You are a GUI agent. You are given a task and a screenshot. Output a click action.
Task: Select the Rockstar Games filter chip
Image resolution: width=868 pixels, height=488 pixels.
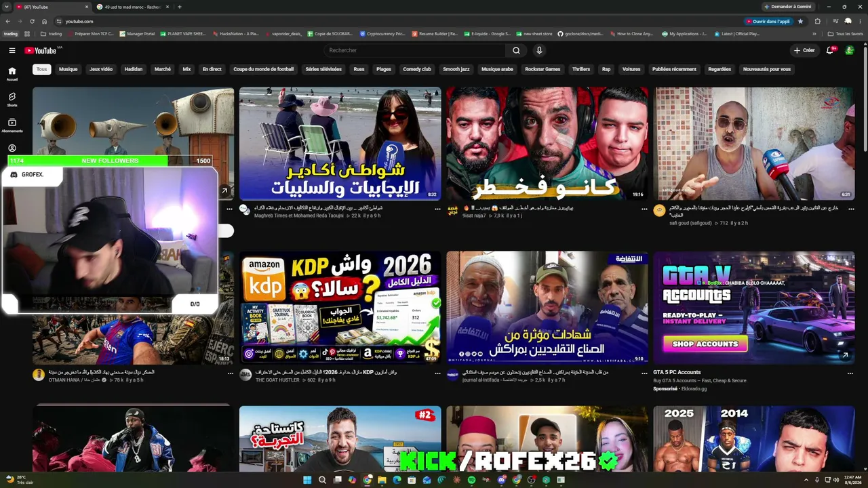point(542,69)
